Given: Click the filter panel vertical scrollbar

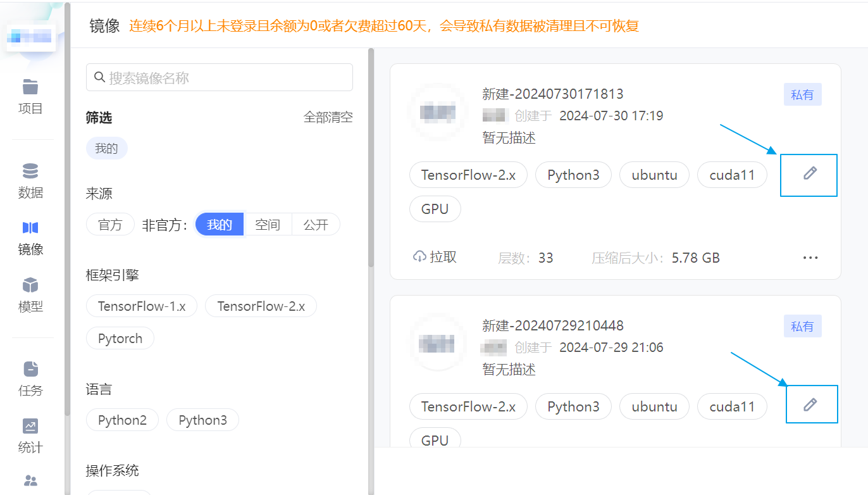Looking at the screenshot, I should coord(371,158).
